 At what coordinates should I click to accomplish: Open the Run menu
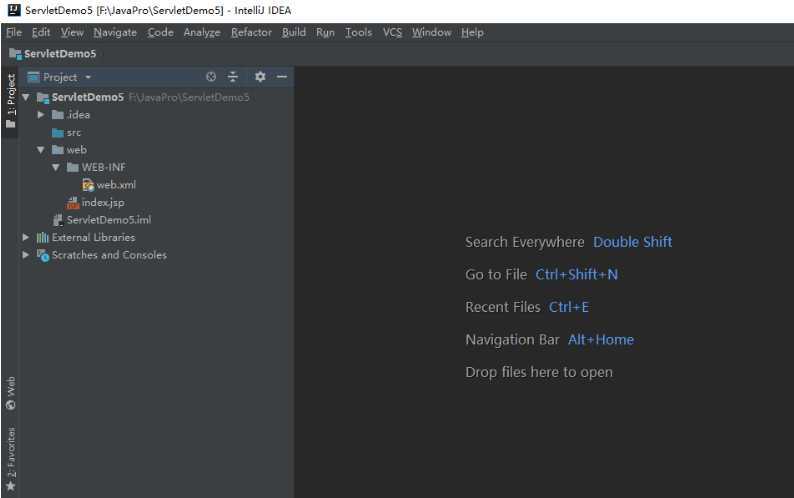pyautogui.click(x=325, y=32)
